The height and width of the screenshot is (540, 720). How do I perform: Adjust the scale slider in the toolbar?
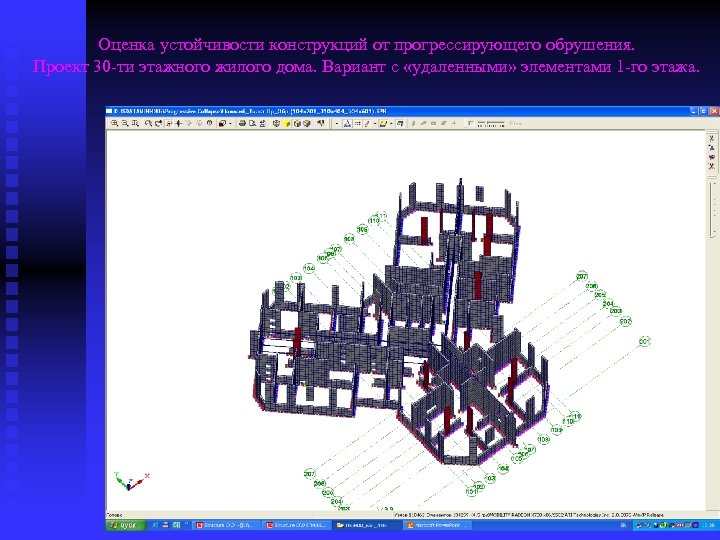[x=491, y=124]
